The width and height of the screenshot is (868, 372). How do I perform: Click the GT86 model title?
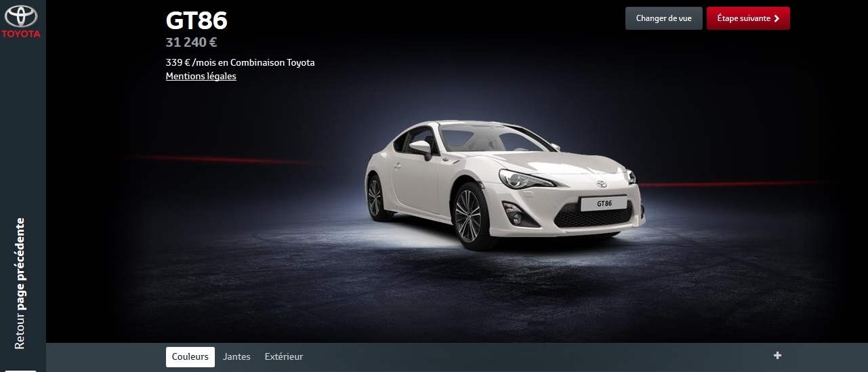197,20
